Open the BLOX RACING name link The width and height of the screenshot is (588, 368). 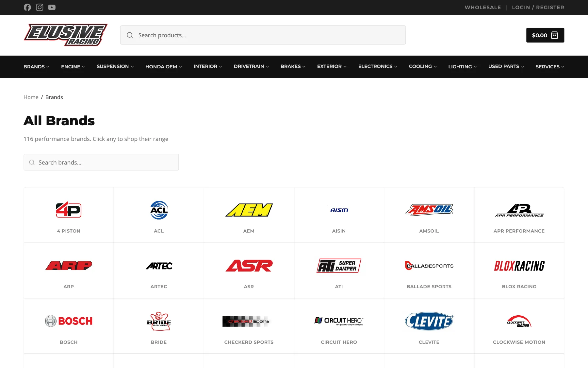click(x=519, y=287)
